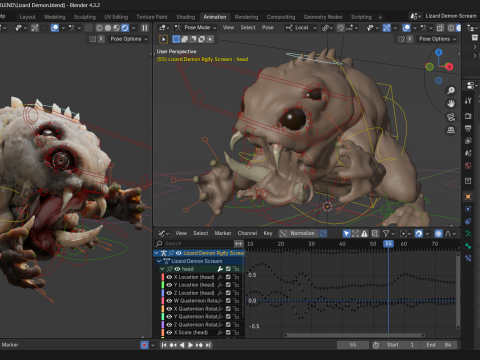Open the Pose menu in viewport header
The height and width of the screenshot is (360, 480).
267,28
